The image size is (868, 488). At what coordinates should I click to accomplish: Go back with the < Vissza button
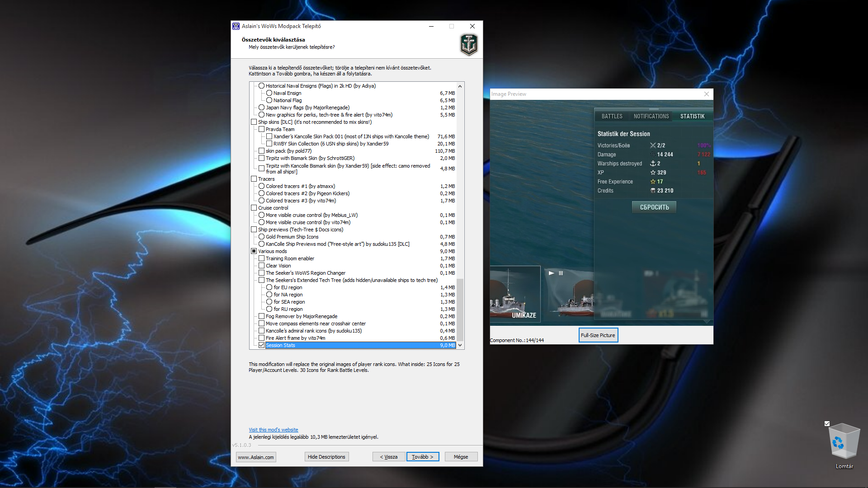(389, 457)
